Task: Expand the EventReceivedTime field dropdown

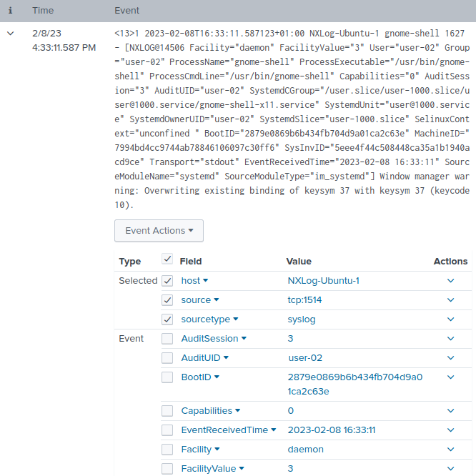Action: coord(273,430)
